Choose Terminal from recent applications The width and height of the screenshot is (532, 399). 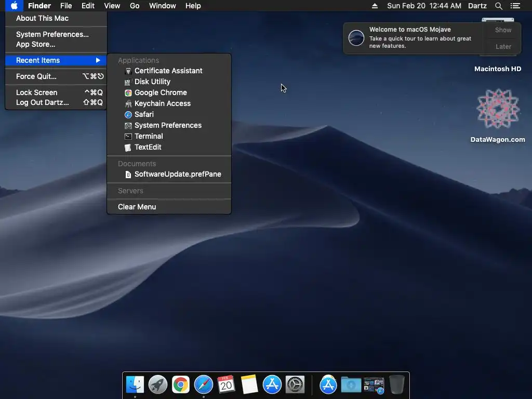coord(169,136)
